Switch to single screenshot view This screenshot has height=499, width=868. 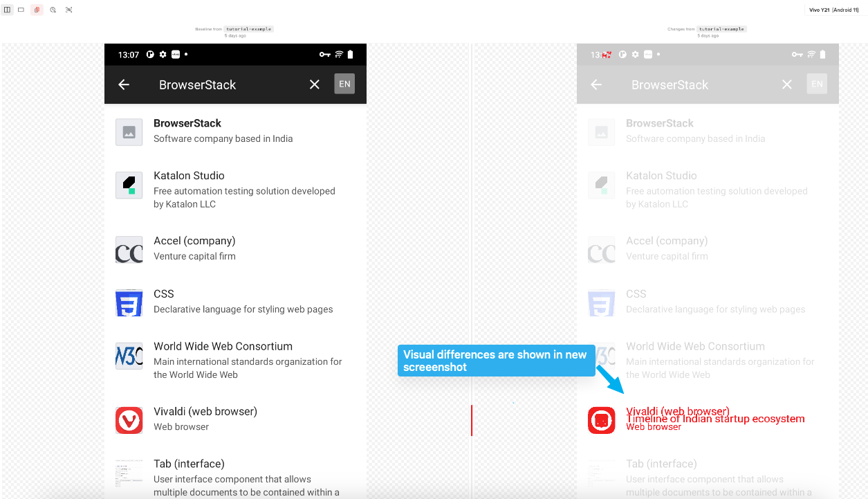[21, 10]
